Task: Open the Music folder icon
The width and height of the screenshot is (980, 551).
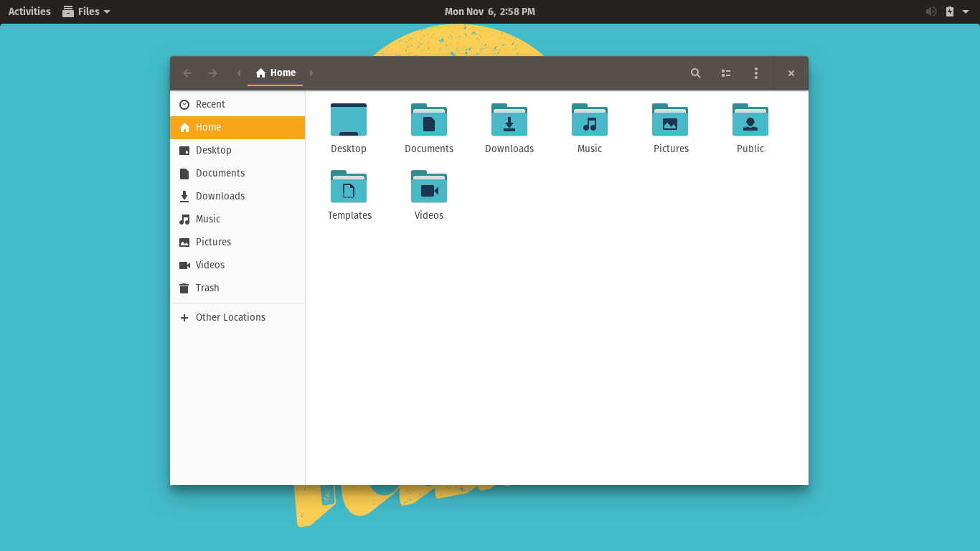Action: point(590,120)
